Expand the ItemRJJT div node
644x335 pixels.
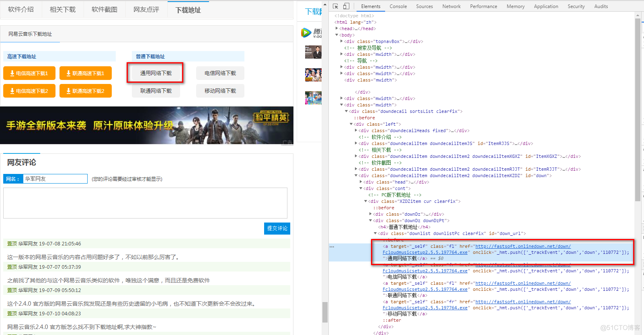click(356, 169)
